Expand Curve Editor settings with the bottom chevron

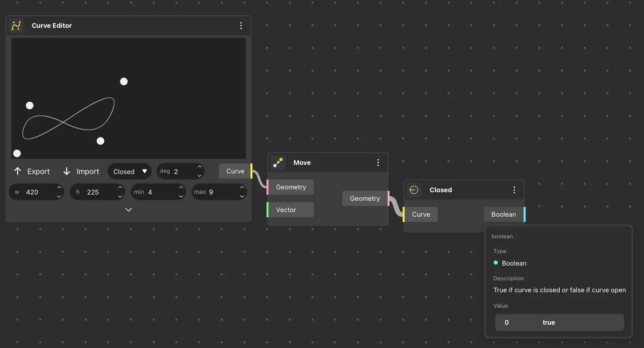click(128, 210)
